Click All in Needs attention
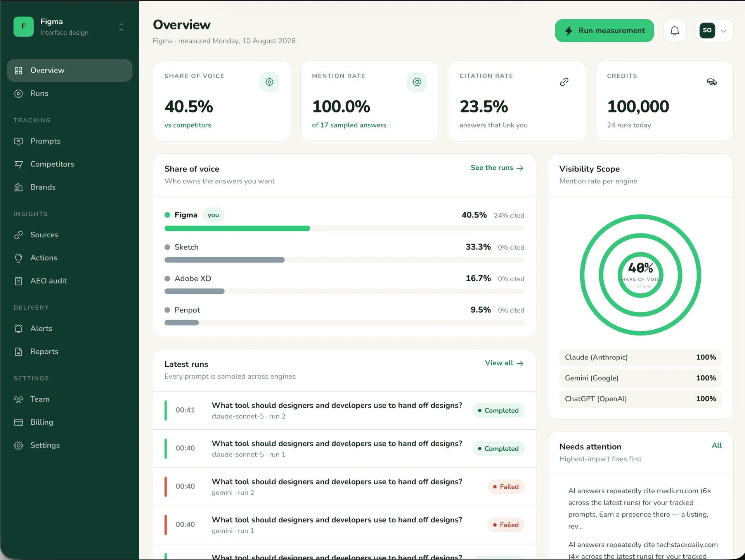Viewport: 745px width, 560px height. [x=717, y=446]
